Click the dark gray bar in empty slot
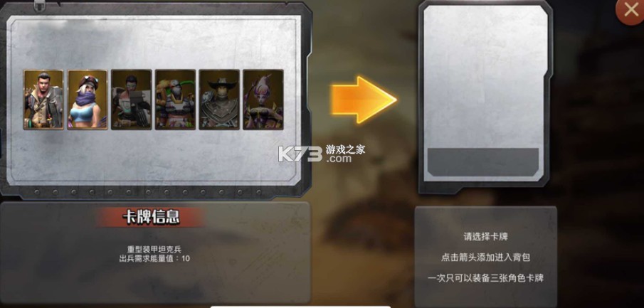The image size is (644, 308). 483,162
